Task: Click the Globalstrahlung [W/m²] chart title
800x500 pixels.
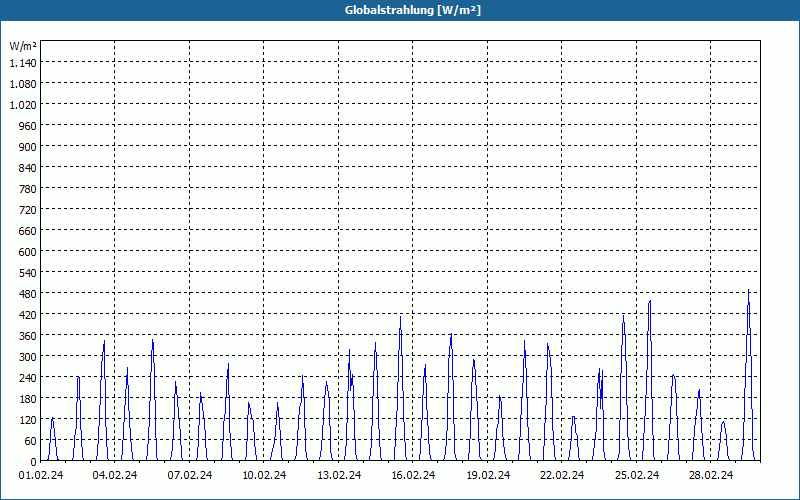Action: pos(413,10)
